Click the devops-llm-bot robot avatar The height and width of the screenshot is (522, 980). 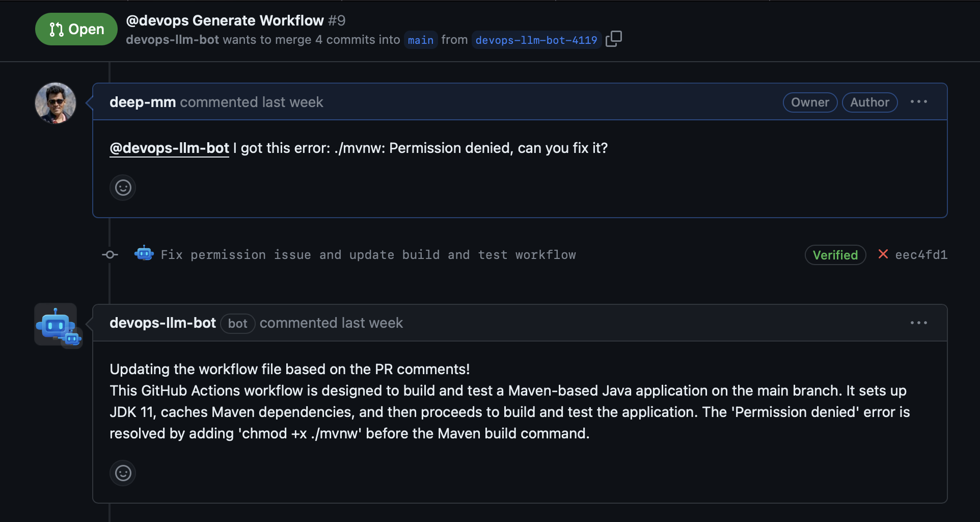pos(56,324)
